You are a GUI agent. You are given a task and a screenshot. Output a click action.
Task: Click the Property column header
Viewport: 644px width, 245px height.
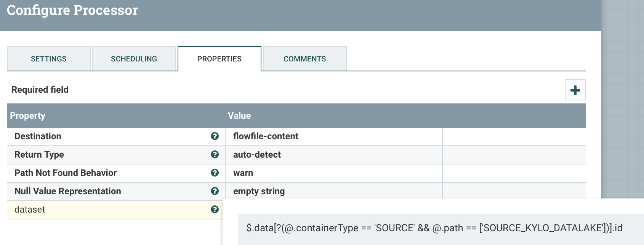[27, 116]
